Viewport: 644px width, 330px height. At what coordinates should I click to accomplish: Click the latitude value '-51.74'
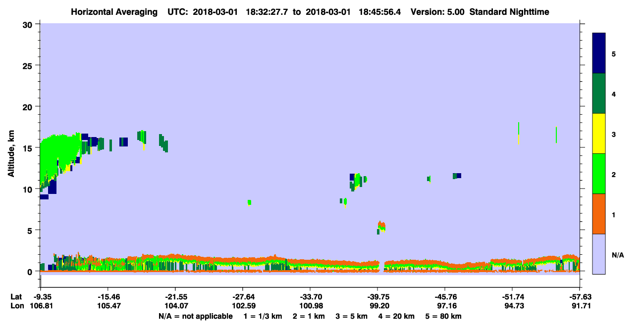pos(512,297)
